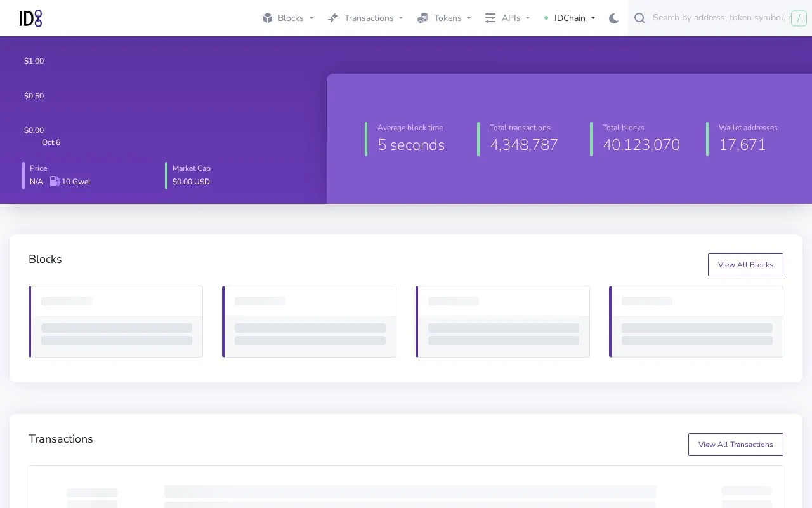Click the Market Cap label
This screenshot has width=812, height=508.
[192, 168]
